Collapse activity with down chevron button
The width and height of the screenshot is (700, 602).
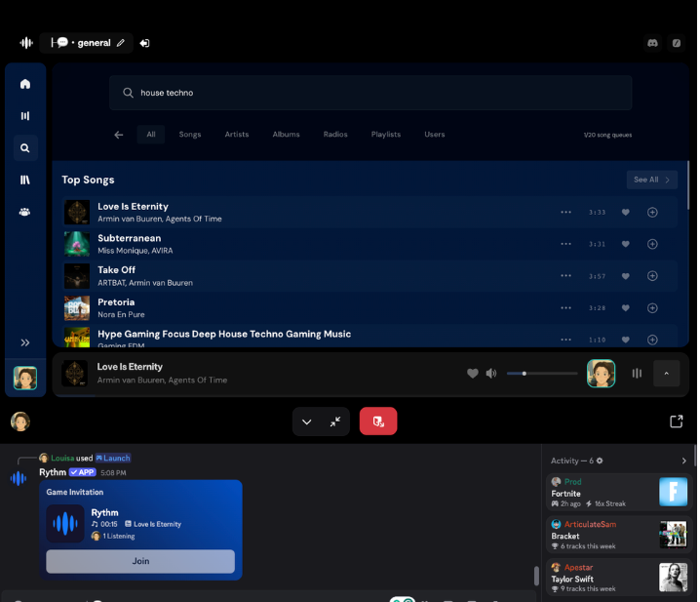307,421
